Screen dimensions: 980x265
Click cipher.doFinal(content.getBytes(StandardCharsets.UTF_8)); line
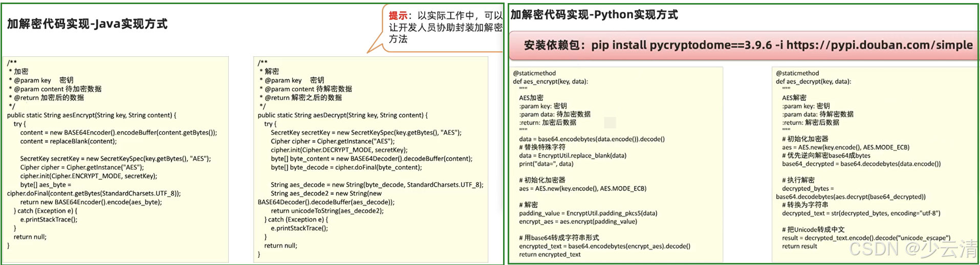(94, 193)
